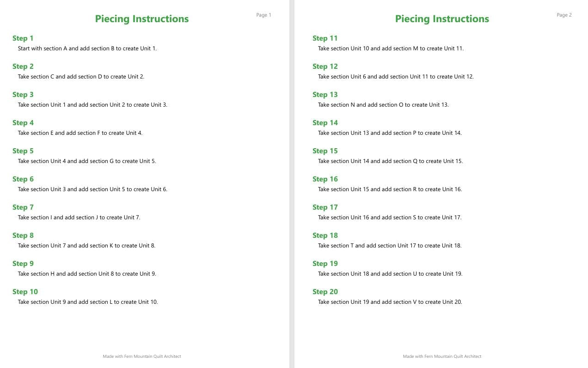This screenshot has height=368, width=588.
Task: Click the page 2 Fern Mountain footer
Action: tap(442, 356)
